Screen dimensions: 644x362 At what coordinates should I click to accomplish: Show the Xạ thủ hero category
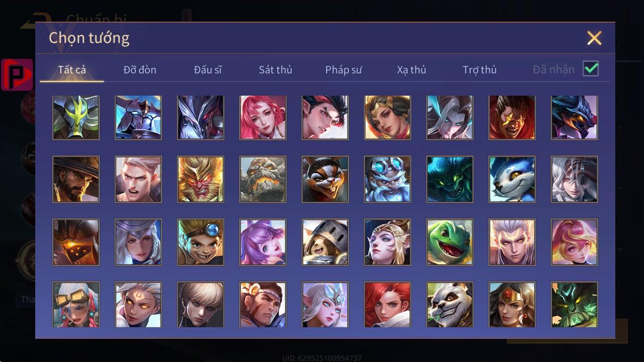click(411, 70)
